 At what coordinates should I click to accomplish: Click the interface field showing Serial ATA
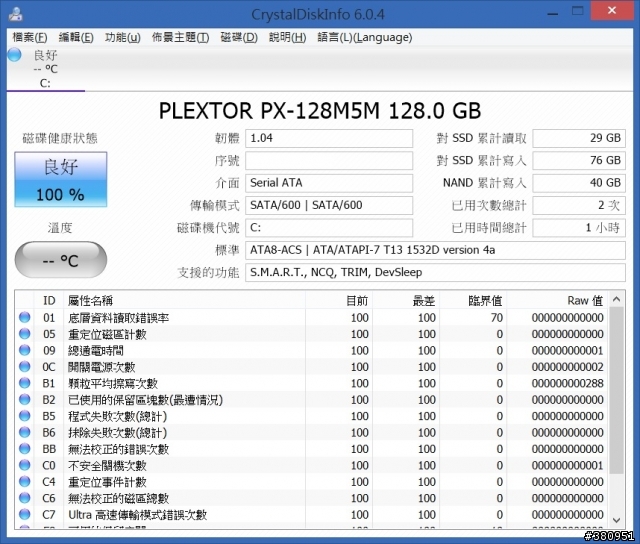pyautogui.click(x=329, y=183)
